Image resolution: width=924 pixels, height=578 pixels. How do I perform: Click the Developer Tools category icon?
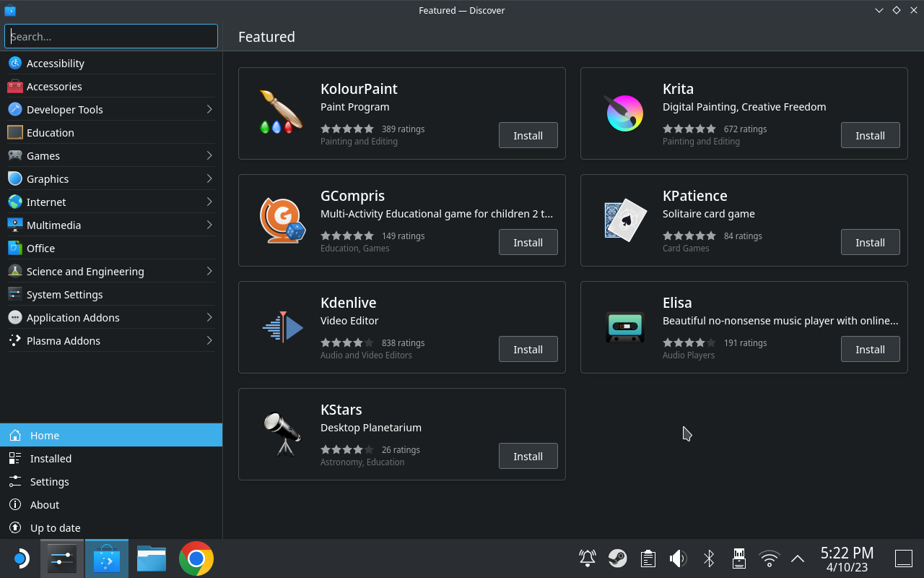click(x=15, y=110)
